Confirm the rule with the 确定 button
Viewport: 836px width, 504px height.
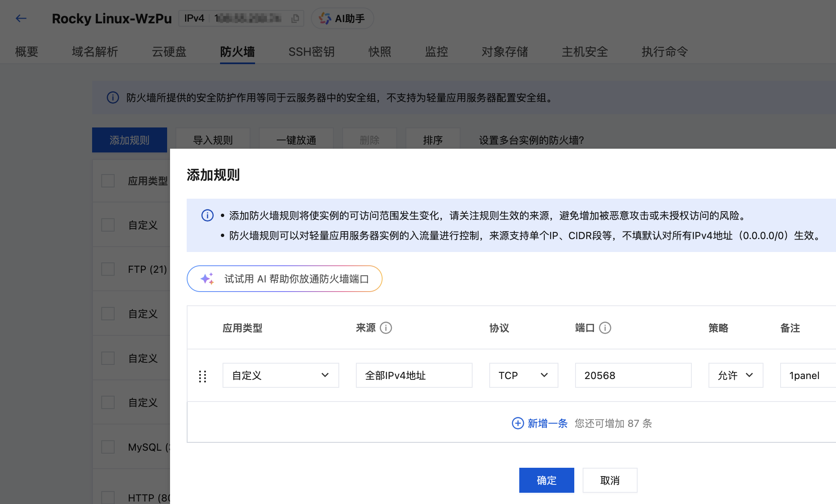point(546,480)
